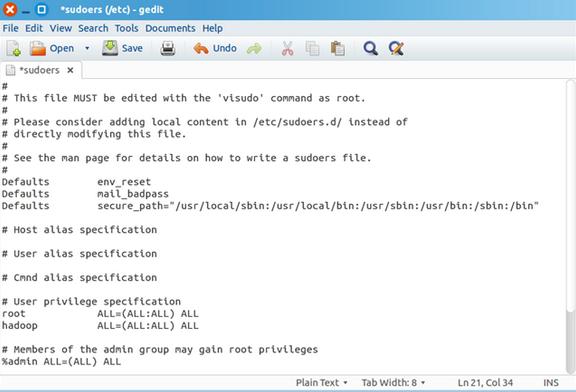Viewport: 576px width, 392px height.
Task: Cut the selected text with scissors icon
Action: [x=287, y=48]
